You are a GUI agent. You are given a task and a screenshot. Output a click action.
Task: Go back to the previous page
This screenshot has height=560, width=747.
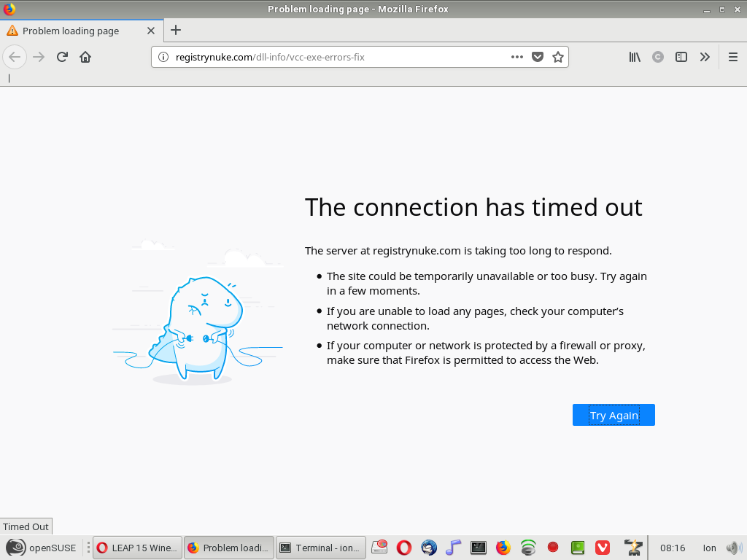15,57
